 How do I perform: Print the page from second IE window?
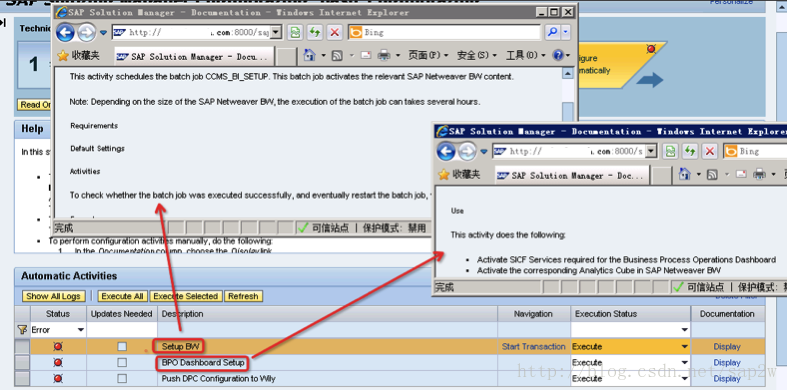759,174
